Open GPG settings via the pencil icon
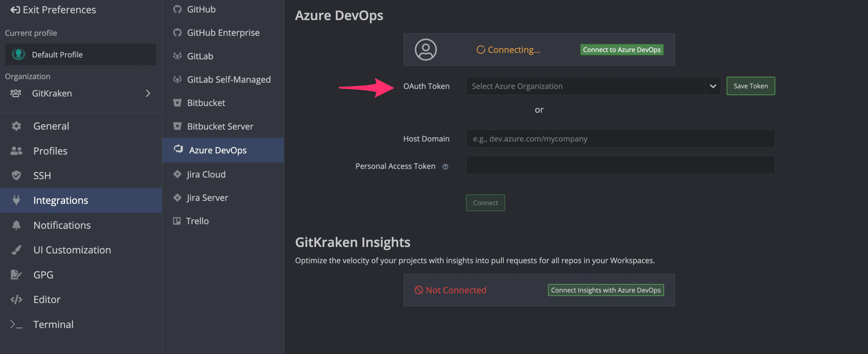This screenshot has width=868, height=354. click(x=16, y=274)
